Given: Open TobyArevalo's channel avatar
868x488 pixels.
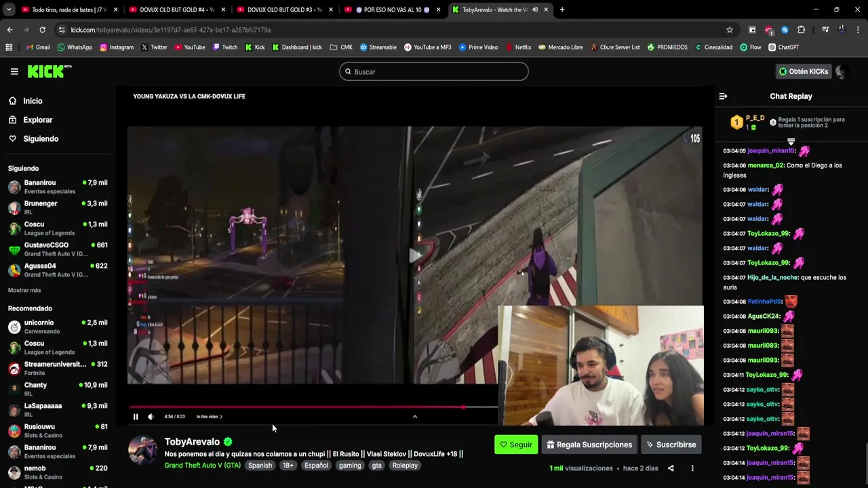Looking at the screenshot, I should (x=142, y=450).
